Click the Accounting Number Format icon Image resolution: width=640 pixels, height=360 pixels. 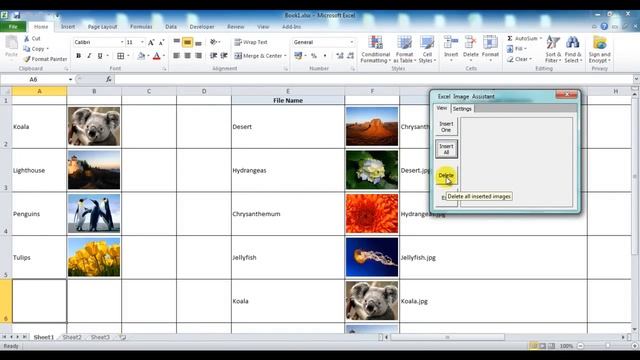click(x=298, y=56)
